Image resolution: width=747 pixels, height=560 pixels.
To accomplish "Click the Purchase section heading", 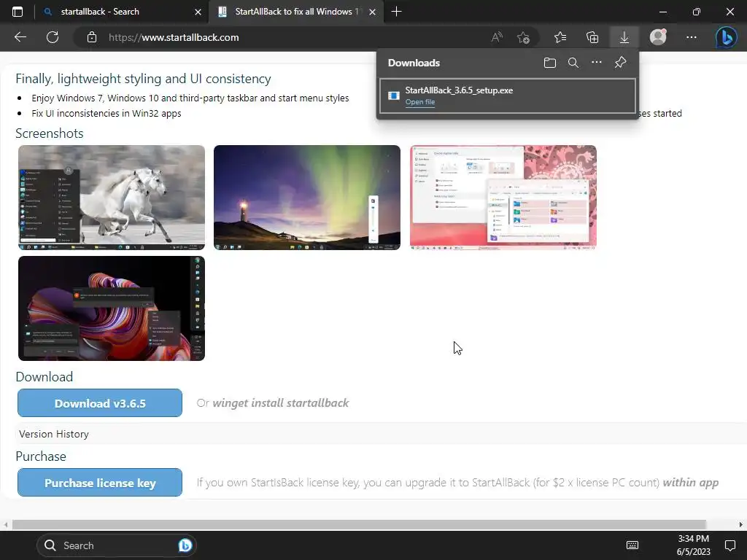I will coord(41,456).
